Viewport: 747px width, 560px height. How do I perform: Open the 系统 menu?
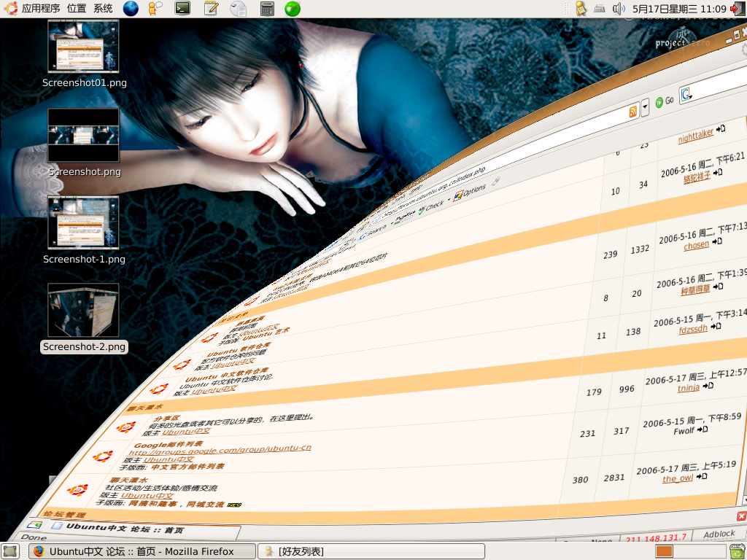tap(103, 9)
